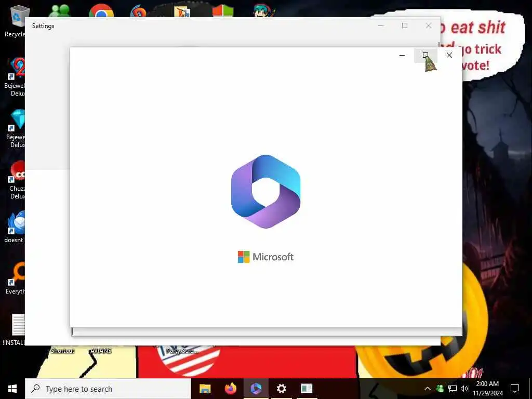Select the anime character desktop icon
532x399 pixels.
[x=263, y=11]
